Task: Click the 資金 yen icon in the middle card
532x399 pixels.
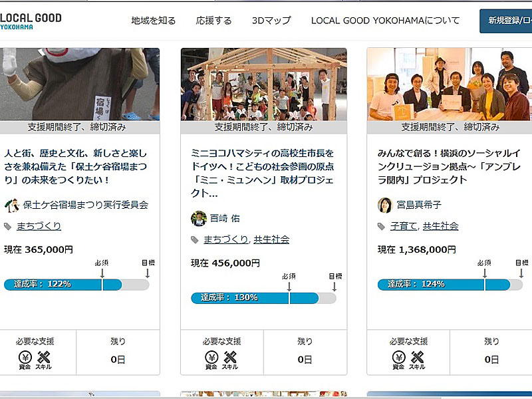Action: tap(211, 359)
